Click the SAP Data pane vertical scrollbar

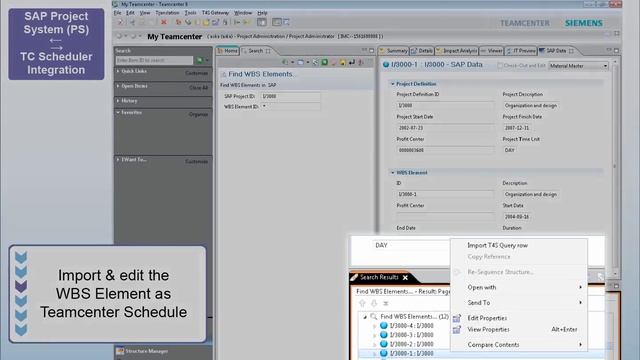click(615, 167)
